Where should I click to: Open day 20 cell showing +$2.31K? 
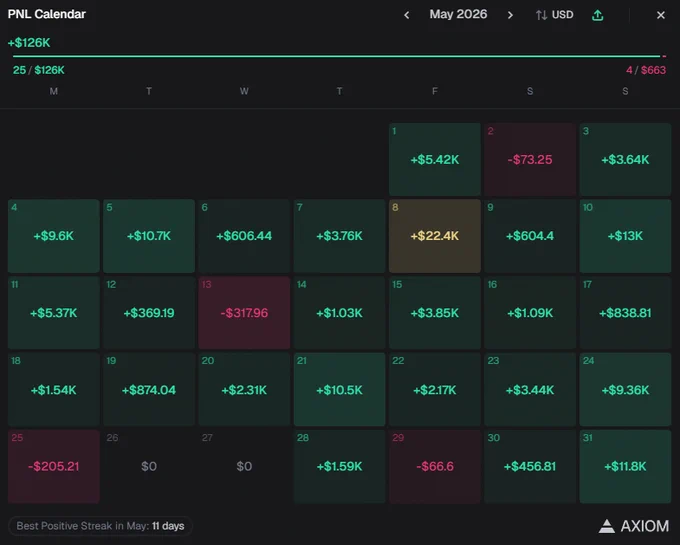244,389
